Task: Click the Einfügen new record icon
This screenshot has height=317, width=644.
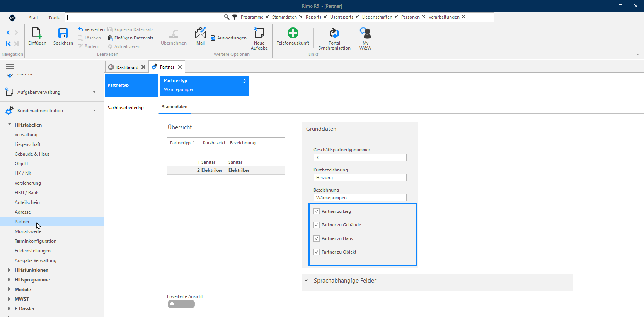Action: pyautogui.click(x=37, y=33)
